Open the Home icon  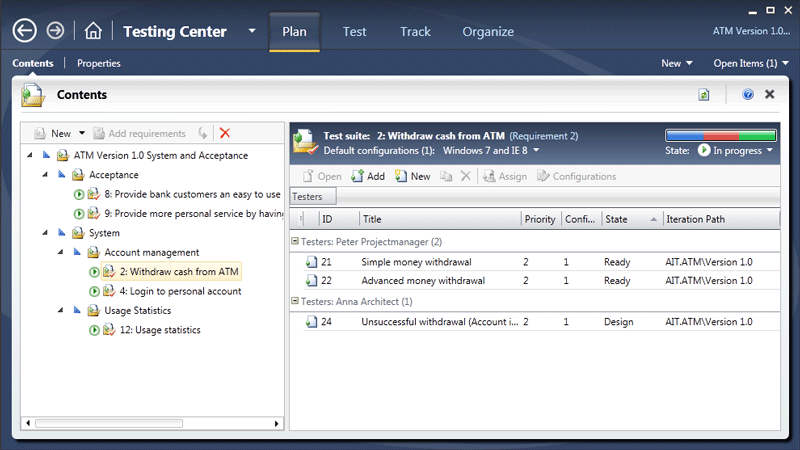pyautogui.click(x=93, y=31)
